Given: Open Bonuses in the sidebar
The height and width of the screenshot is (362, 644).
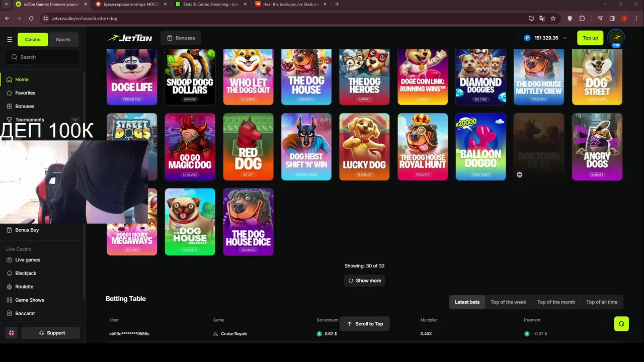Looking at the screenshot, I should point(25,106).
